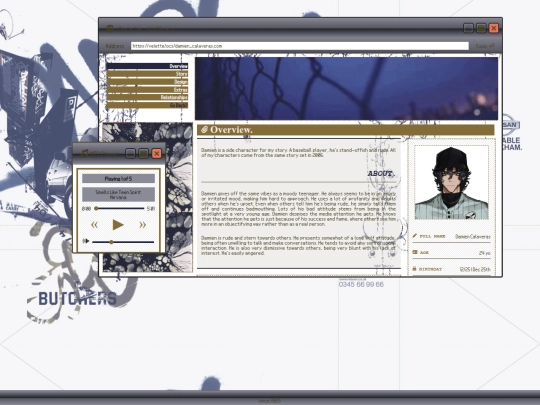Click the 'Smells Like Teen Spirit' song title

(118, 192)
